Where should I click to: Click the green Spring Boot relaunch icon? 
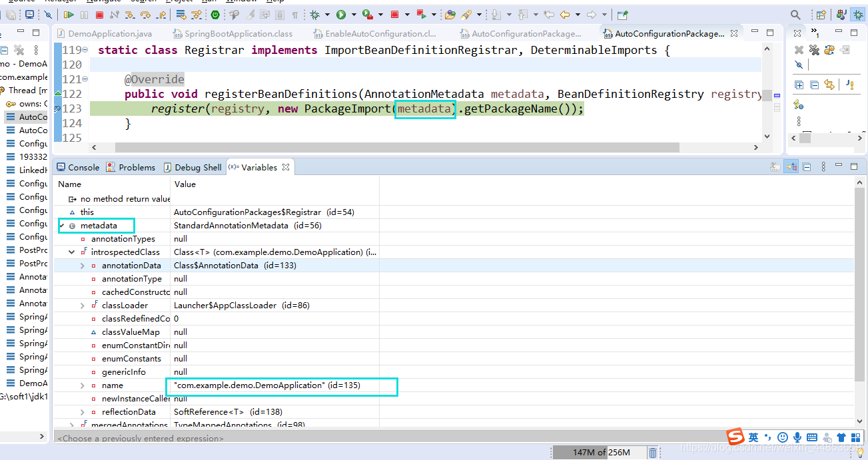(x=215, y=15)
